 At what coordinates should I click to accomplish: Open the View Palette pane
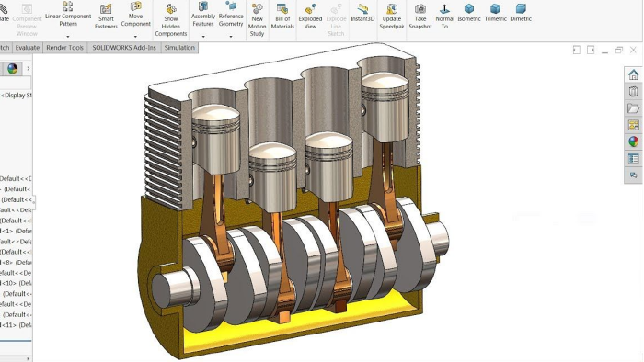click(x=633, y=125)
